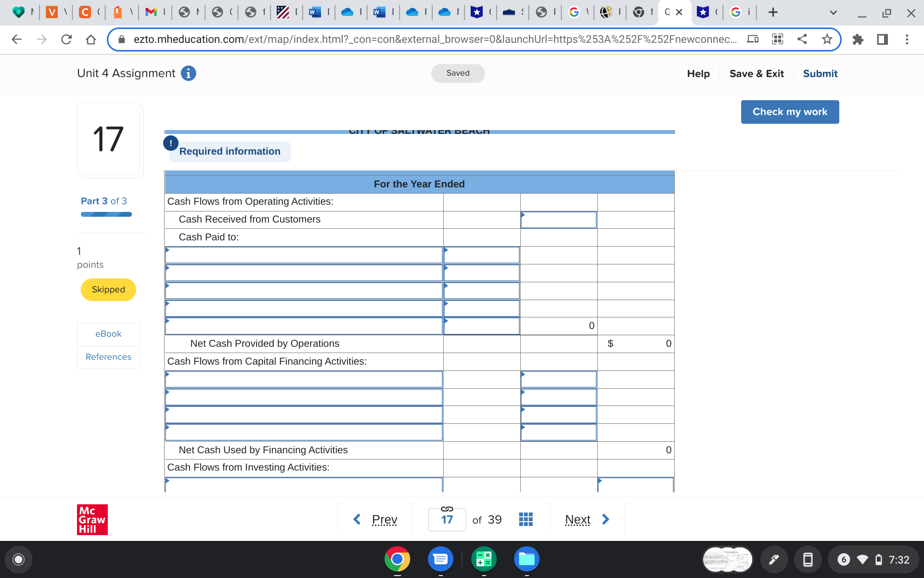Image resolution: width=924 pixels, height=578 pixels.
Task: Submit the assignment
Action: click(x=820, y=74)
